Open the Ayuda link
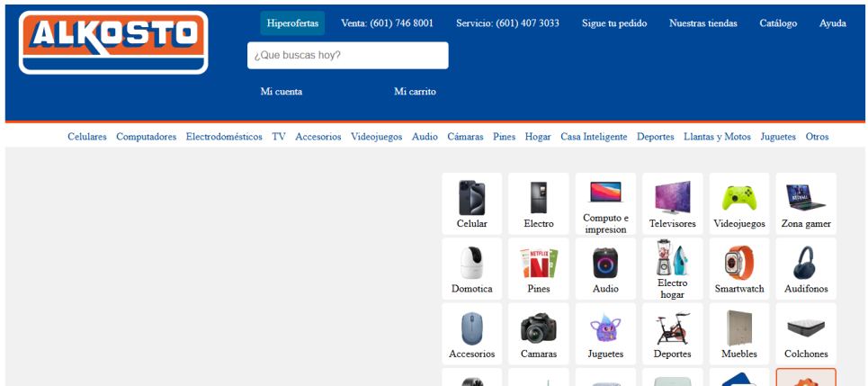 click(x=833, y=23)
